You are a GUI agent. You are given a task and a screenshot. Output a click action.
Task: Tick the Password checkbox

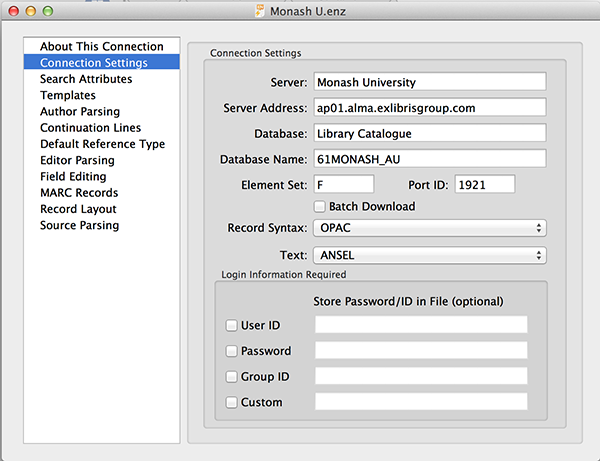[x=231, y=351]
